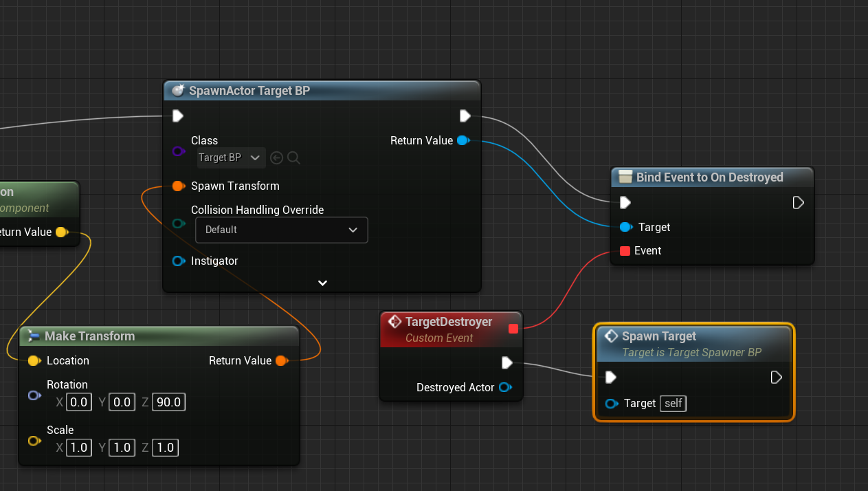This screenshot has width=868, height=491.
Task: Click the blue Instigator pin
Action: [x=178, y=261]
